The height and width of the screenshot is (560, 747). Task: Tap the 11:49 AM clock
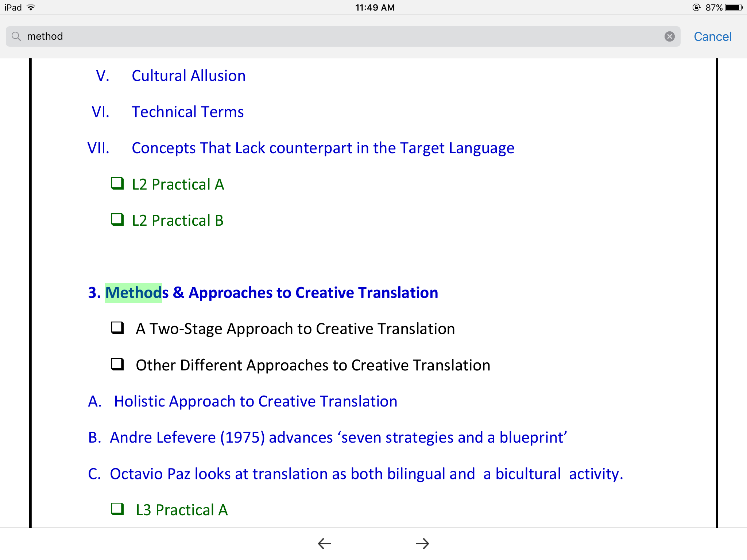(x=375, y=7)
